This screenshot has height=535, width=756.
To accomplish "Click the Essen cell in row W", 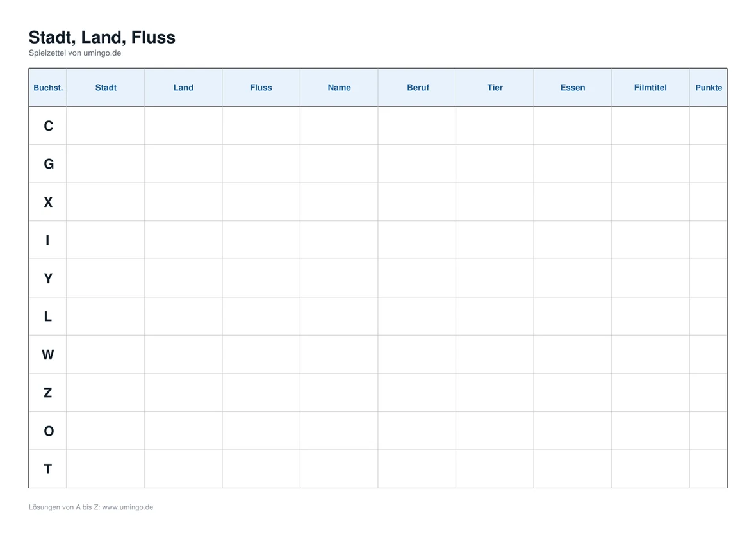I will 573,354.
